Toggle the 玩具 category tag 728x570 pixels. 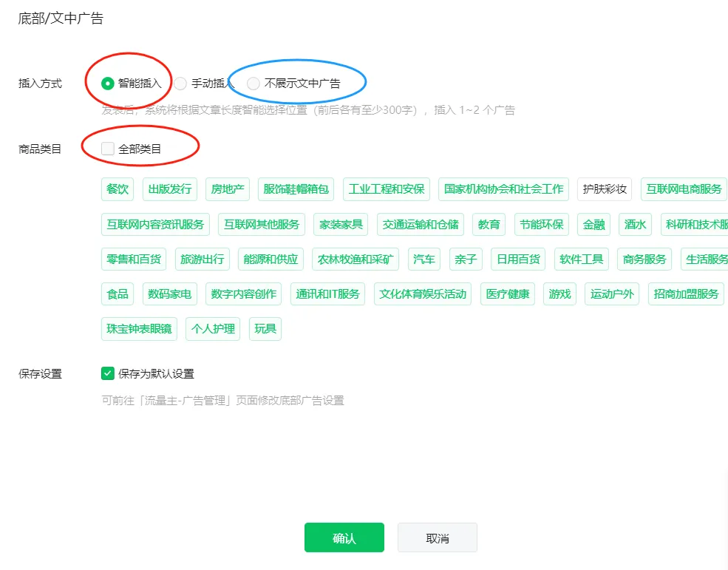coord(265,329)
